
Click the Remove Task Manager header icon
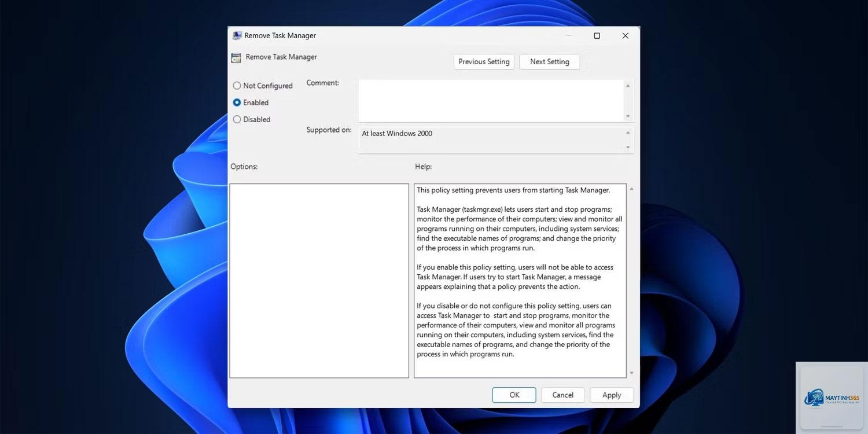click(236, 58)
